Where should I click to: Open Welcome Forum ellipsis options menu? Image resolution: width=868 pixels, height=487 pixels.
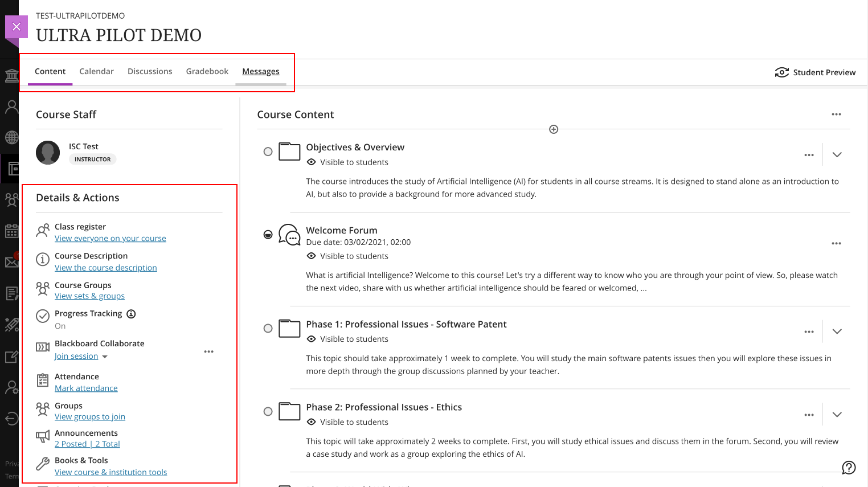836,243
